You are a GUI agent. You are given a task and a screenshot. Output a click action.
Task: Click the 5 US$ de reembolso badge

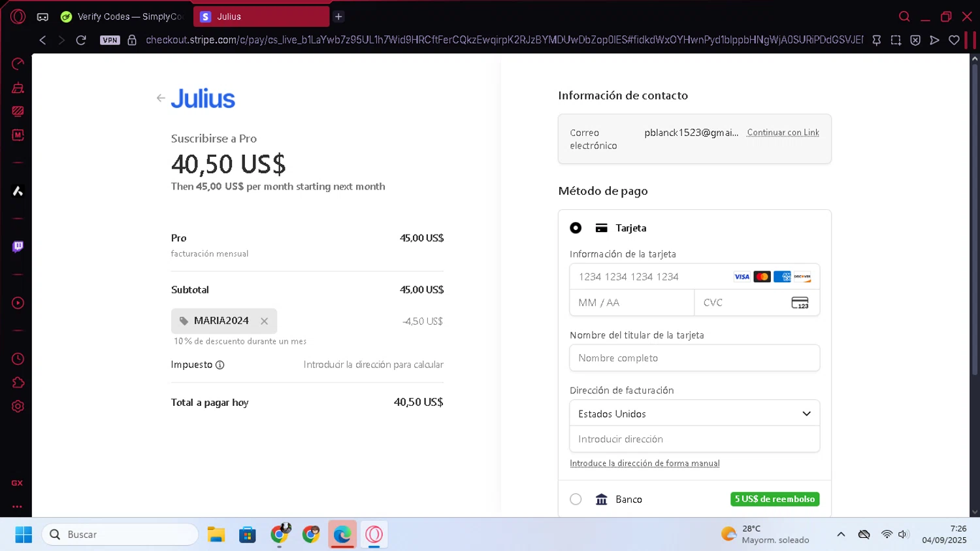[775, 499]
